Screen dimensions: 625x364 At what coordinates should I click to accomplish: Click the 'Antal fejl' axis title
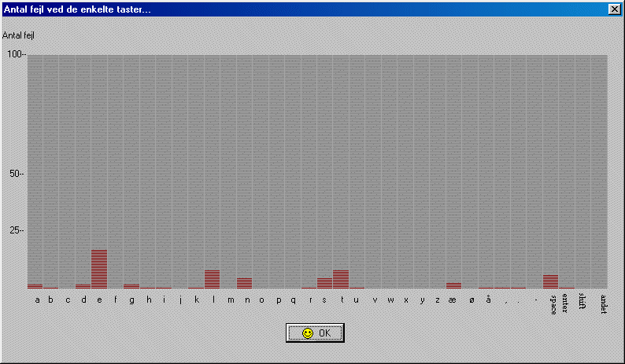pos(19,35)
